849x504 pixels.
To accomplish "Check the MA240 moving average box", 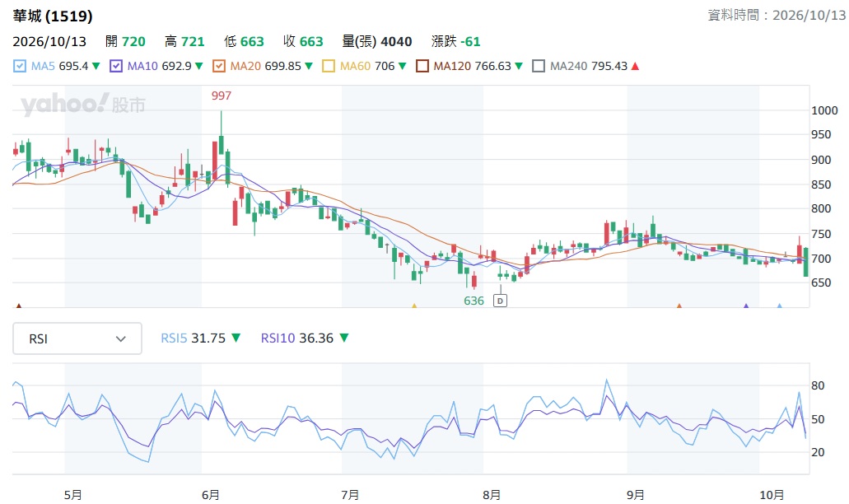I will point(539,66).
